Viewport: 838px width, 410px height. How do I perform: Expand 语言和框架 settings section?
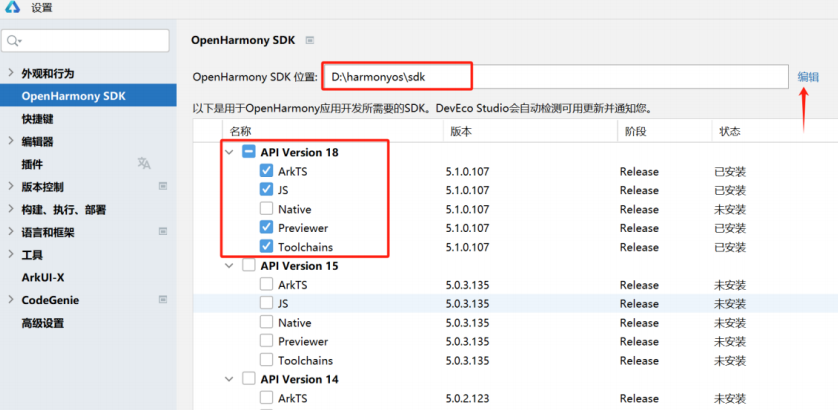pos(11,232)
